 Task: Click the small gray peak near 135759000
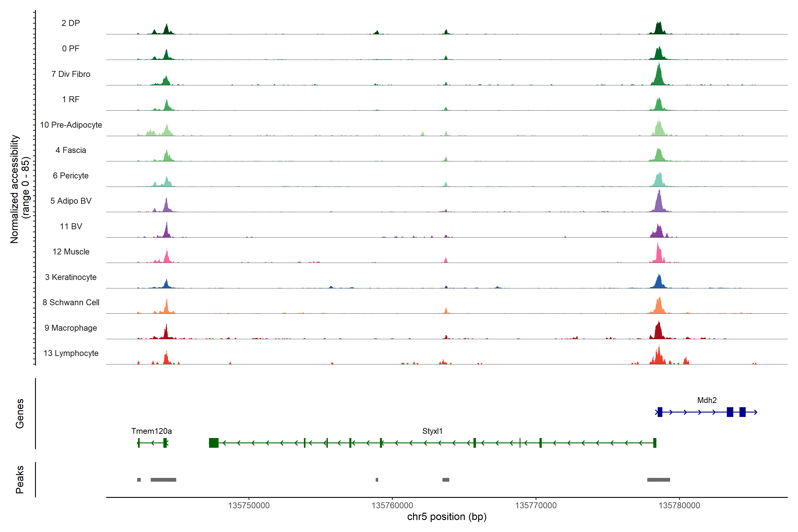click(x=377, y=480)
